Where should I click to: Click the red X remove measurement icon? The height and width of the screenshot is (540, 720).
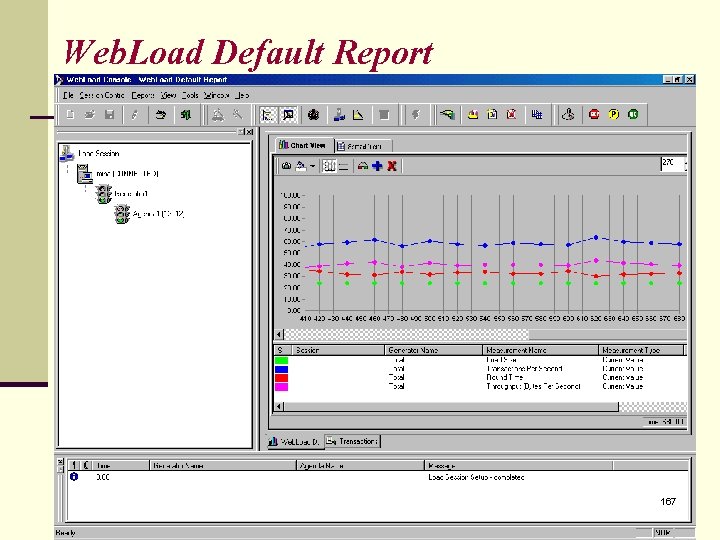coord(392,166)
